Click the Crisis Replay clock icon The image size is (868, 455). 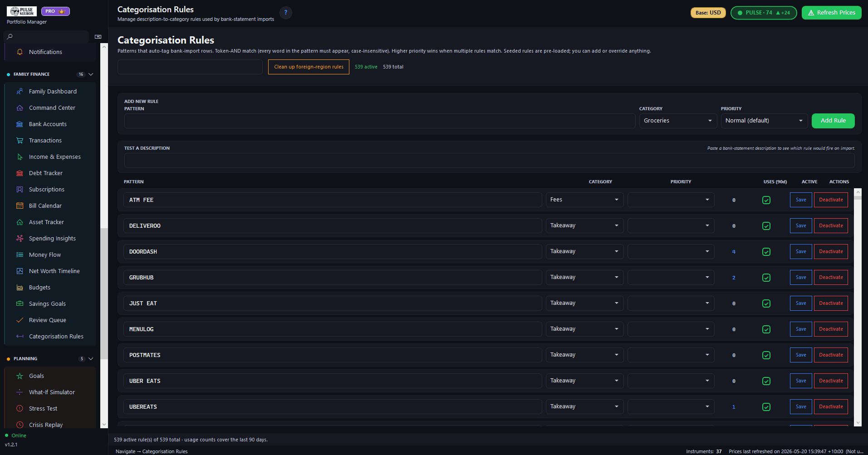point(20,425)
